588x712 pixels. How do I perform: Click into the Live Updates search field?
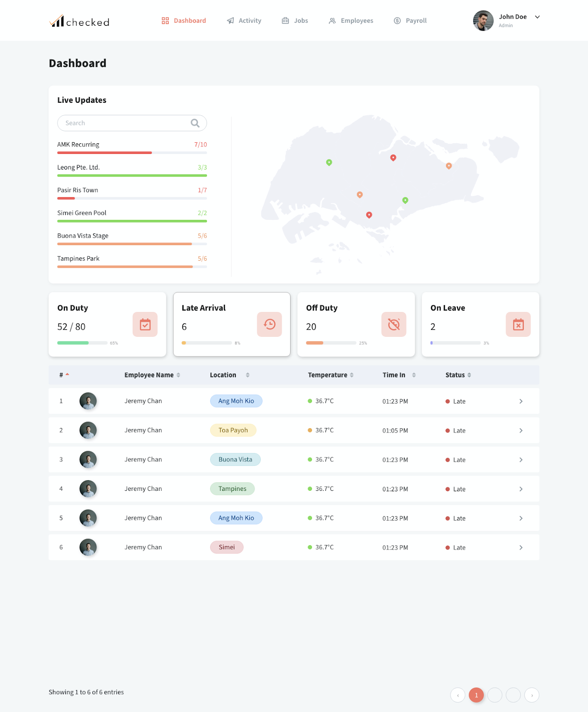pos(125,123)
